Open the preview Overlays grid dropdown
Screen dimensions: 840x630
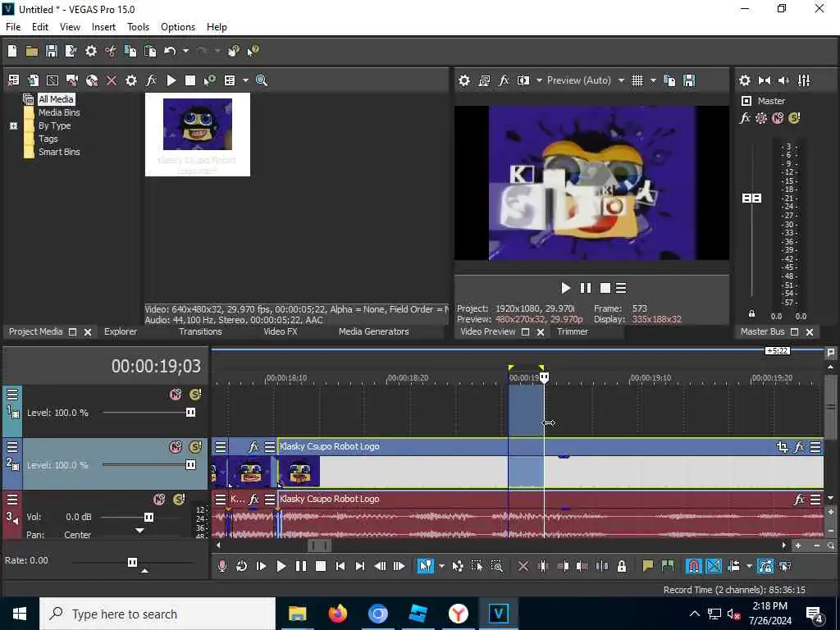(653, 80)
